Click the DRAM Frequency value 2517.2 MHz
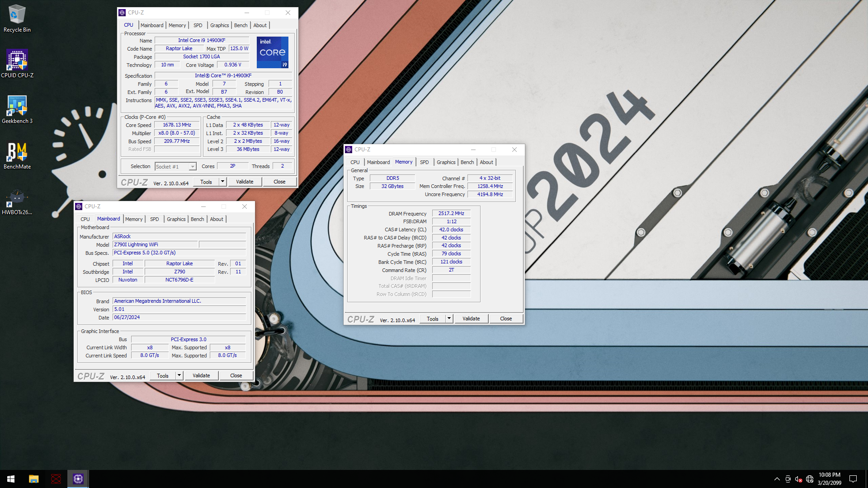 pos(451,213)
